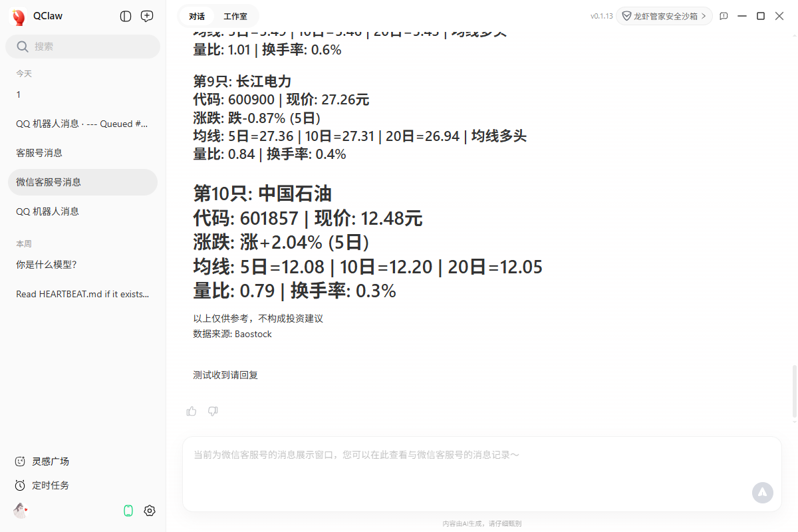This screenshot has width=798, height=532.
Task: Click the search magnifier icon
Action: (x=23, y=47)
